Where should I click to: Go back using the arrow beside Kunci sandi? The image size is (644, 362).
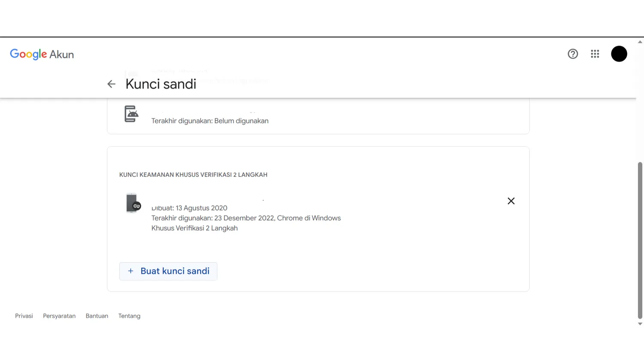tap(111, 84)
